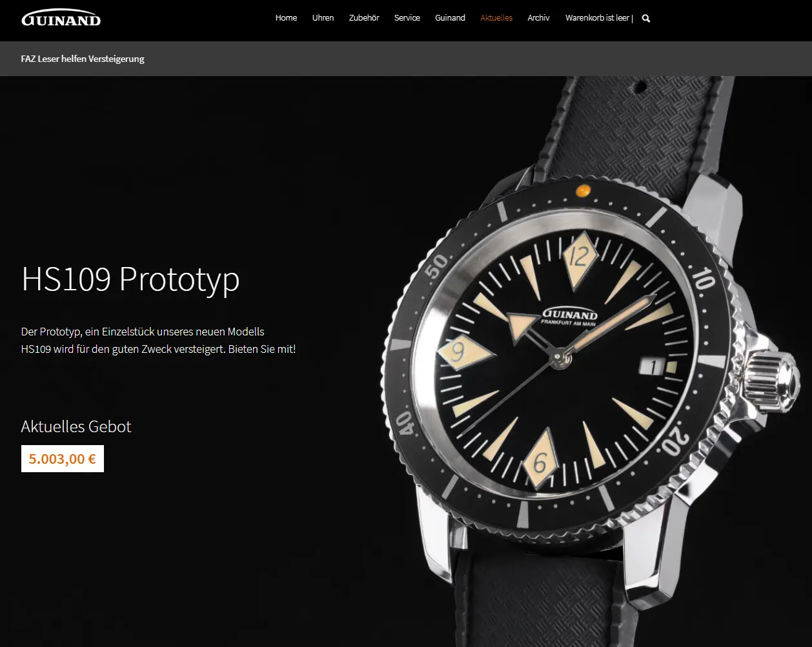This screenshot has width=812, height=647.
Task: Click the diamond 12 marker on the dial
Action: click(x=579, y=259)
